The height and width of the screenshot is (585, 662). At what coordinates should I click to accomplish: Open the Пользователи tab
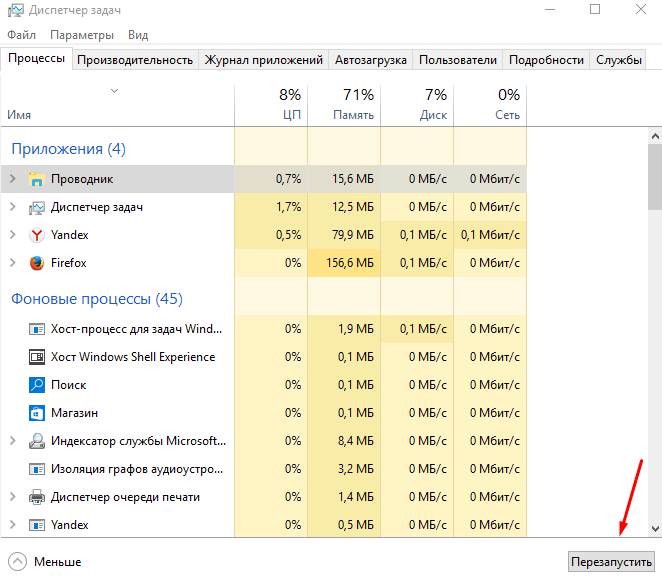click(458, 60)
